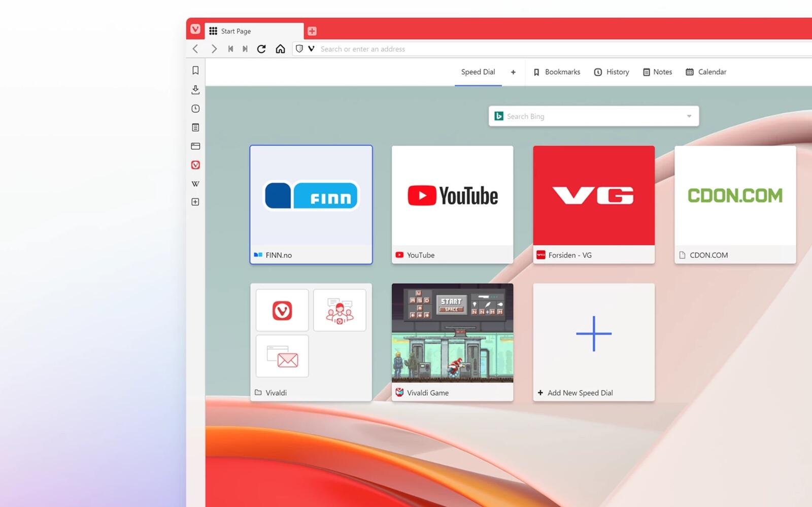This screenshot has width=812, height=507.
Task: Click the Search Bing input field
Action: [x=593, y=116]
